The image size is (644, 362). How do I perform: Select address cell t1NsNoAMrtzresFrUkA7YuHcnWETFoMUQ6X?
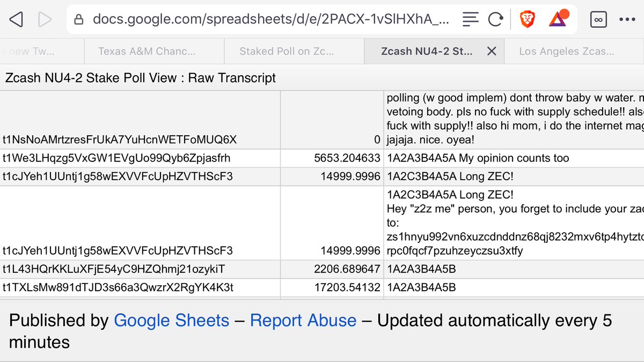pos(140,120)
